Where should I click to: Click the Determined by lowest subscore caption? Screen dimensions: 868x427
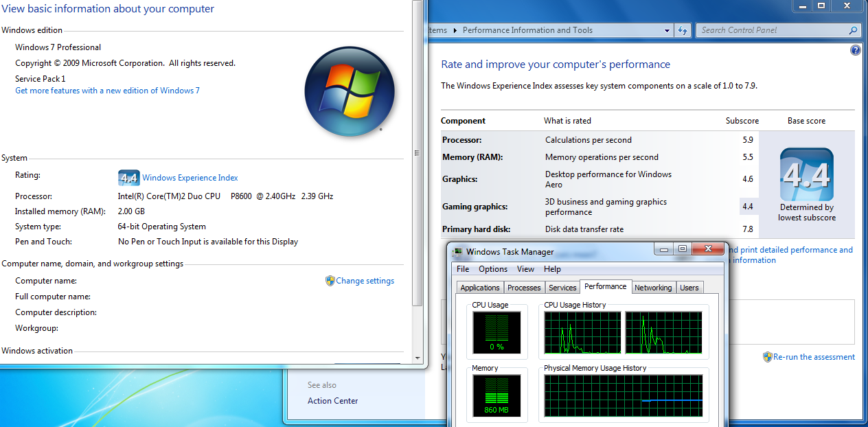(807, 212)
